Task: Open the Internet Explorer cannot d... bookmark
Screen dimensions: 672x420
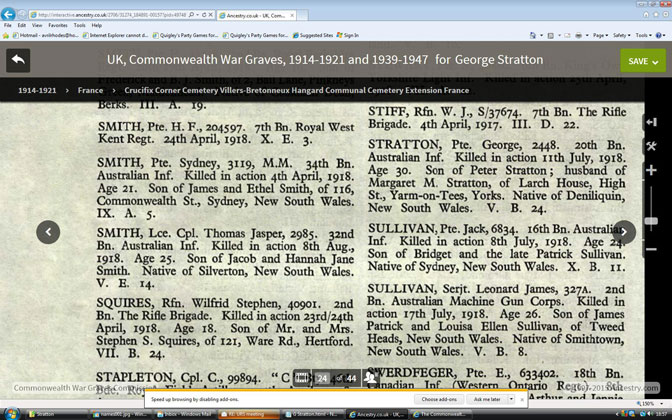Action: 116,36
